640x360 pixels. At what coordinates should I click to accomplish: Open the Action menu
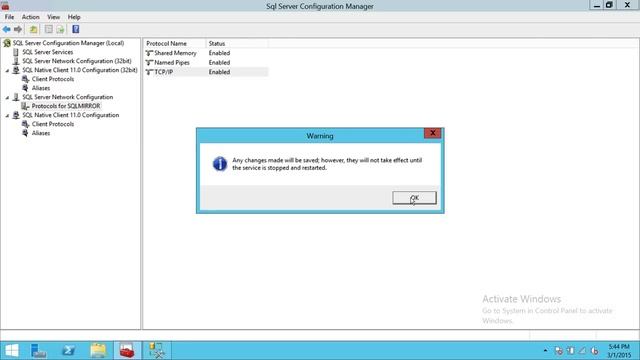[30, 17]
